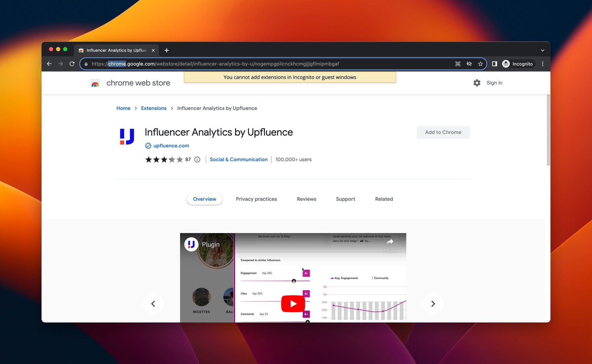Navigate to Extensions breadcrumb link
The height and width of the screenshot is (364, 592).
tap(153, 108)
